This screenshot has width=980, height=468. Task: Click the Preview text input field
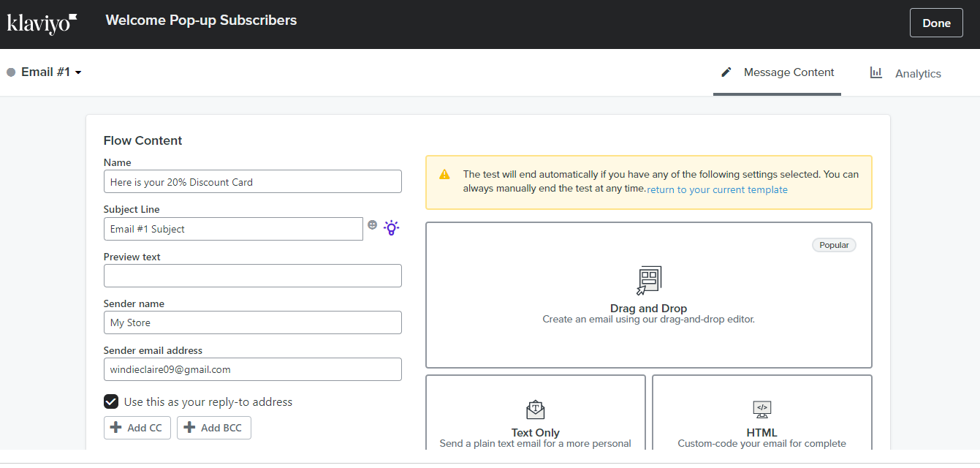(x=253, y=276)
